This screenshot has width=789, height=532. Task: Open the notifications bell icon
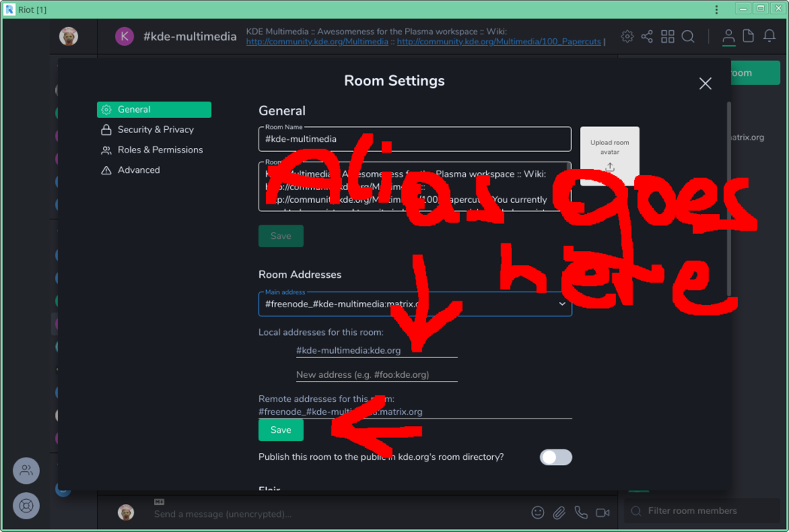click(769, 37)
